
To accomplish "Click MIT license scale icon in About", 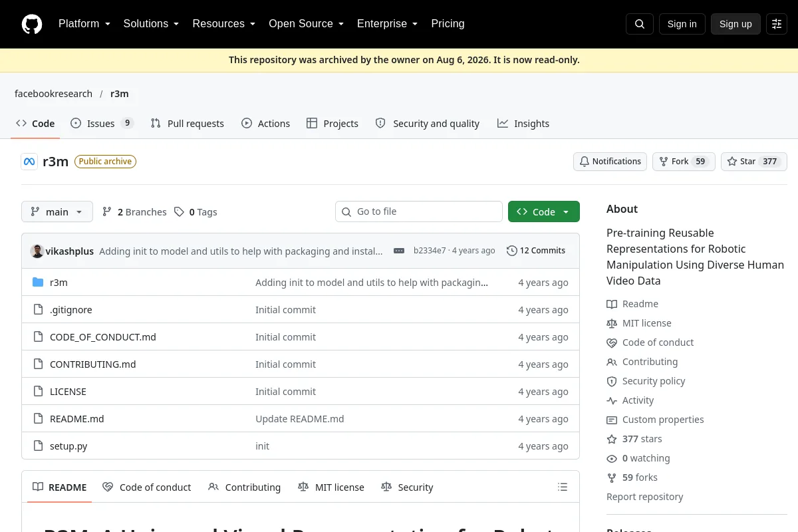I will (x=612, y=323).
